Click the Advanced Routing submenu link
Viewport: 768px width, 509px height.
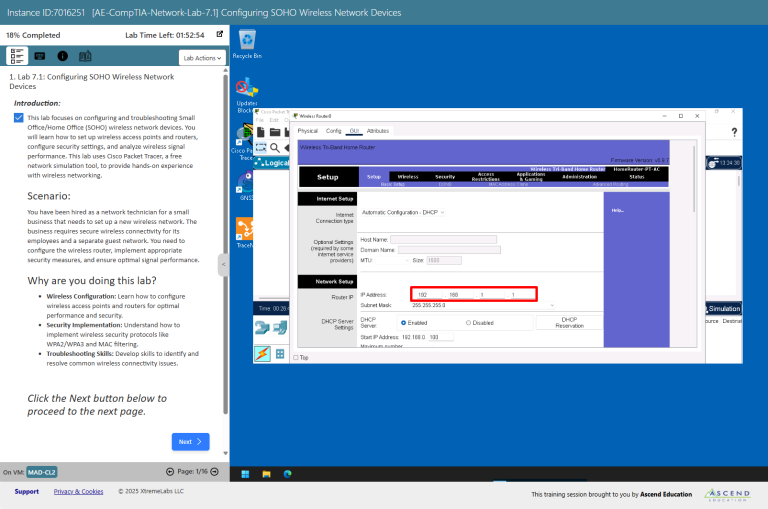point(610,184)
